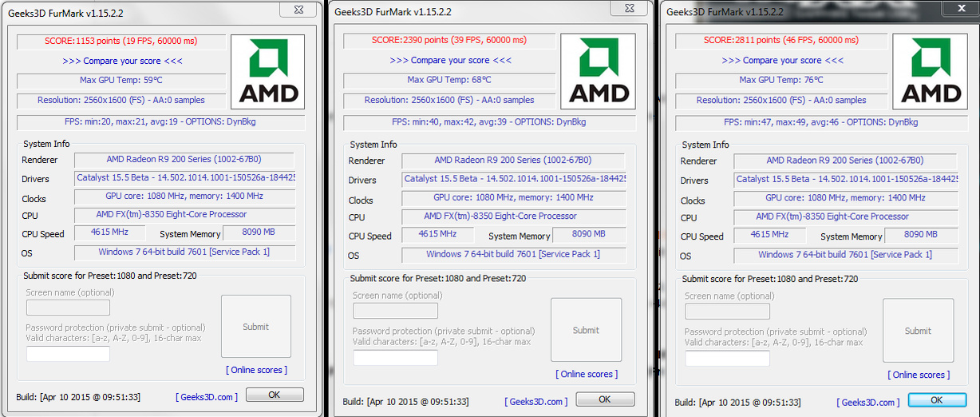Select 'SCORE:2811 points (46 FPS, 60000 ms)' text
Screen dimensions: 980x417
(780, 40)
